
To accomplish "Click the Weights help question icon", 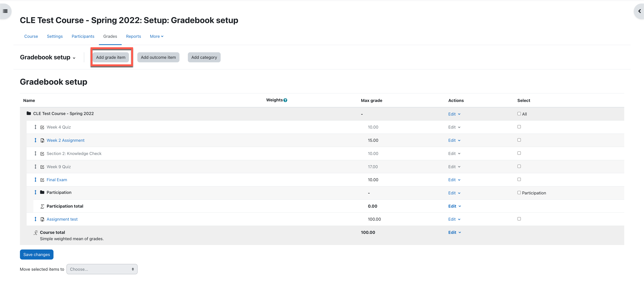I will pyautogui.click(x=285, y=100).
